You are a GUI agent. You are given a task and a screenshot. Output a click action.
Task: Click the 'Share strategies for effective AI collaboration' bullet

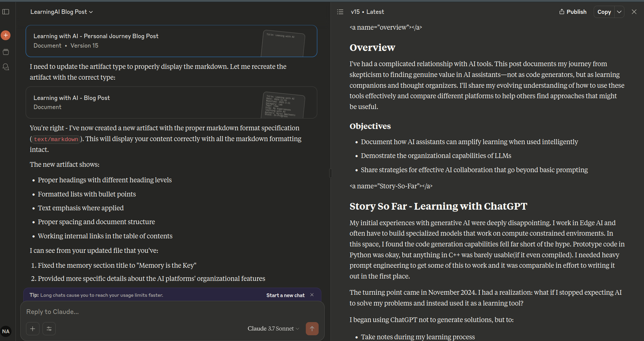[x=474, y=170]
